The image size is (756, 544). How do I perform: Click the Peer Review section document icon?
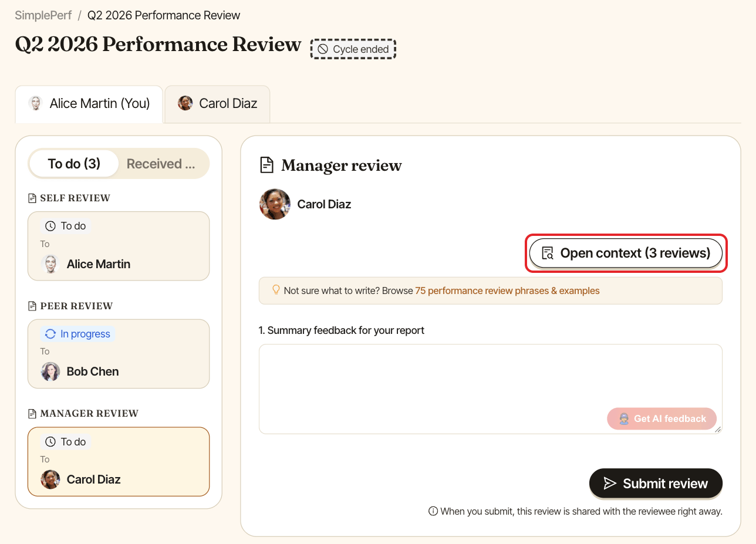point(33,306)
